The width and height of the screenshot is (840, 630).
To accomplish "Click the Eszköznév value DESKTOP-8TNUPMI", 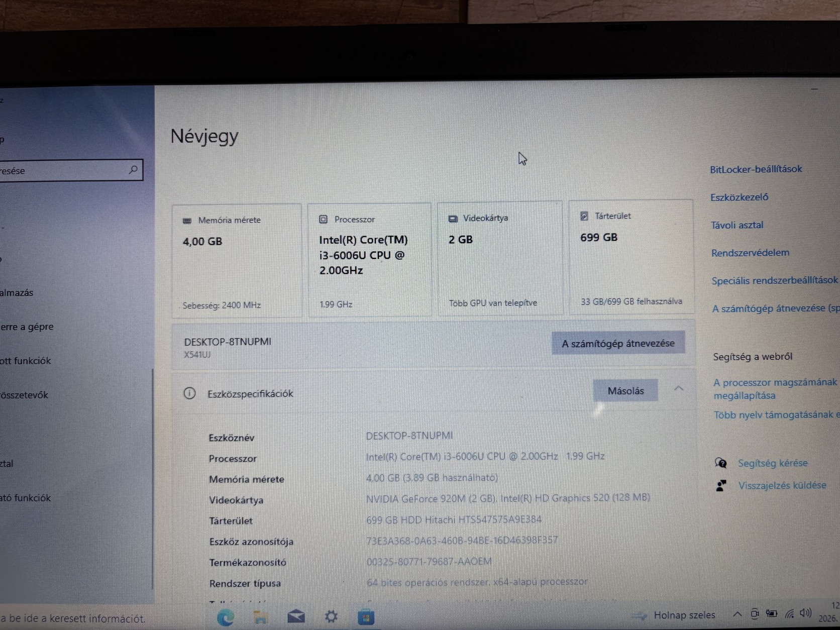I will (409, 436).
